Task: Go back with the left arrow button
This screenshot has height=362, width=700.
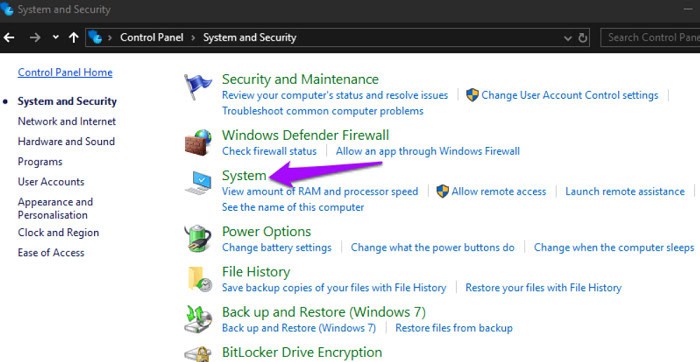Action: pyautogui.click(x=9, y=37)
